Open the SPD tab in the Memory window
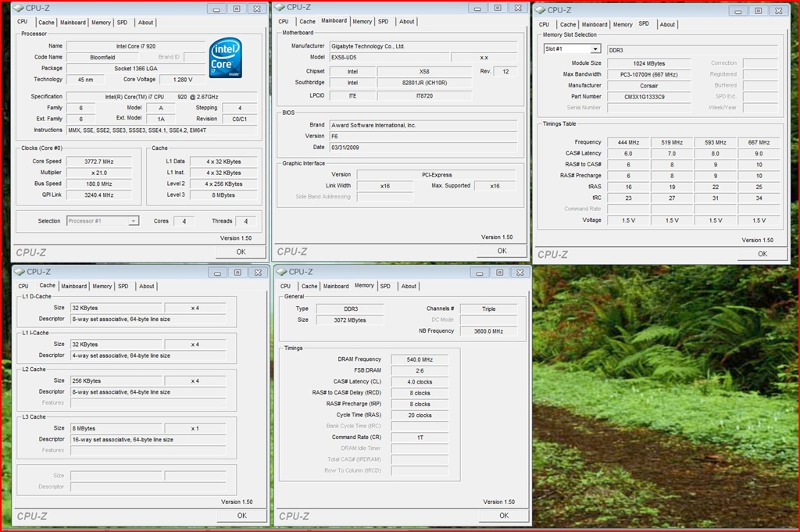 [x=385, y=286]
